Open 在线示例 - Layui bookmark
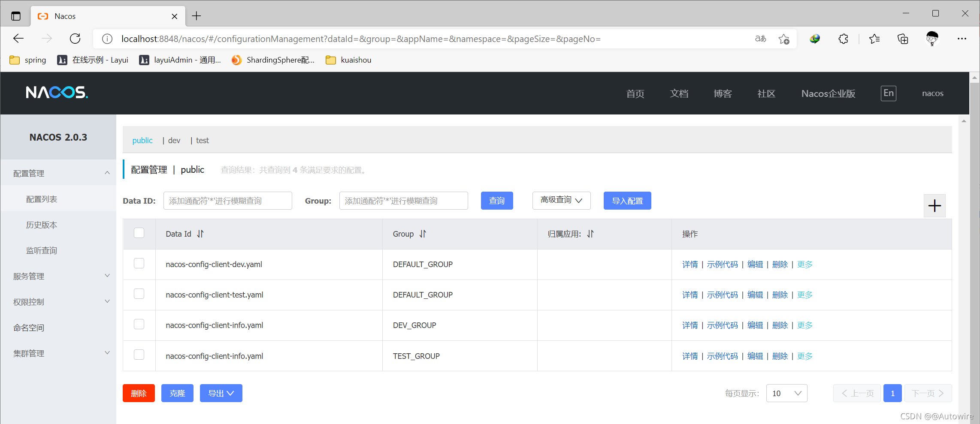 coord(93,60)
